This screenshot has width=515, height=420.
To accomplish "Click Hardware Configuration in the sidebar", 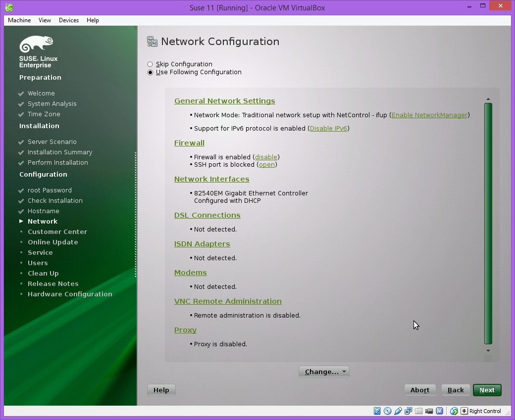I will tap(70, 294).
